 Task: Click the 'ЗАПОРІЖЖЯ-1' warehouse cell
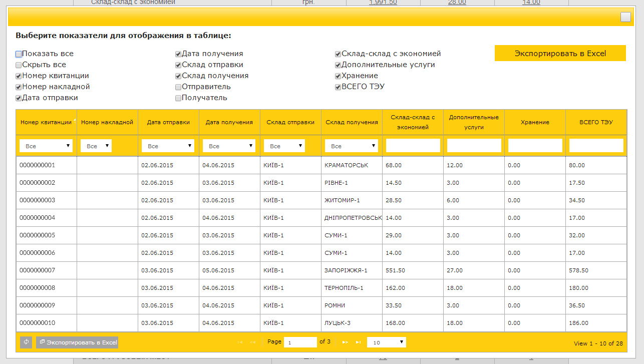352,270
